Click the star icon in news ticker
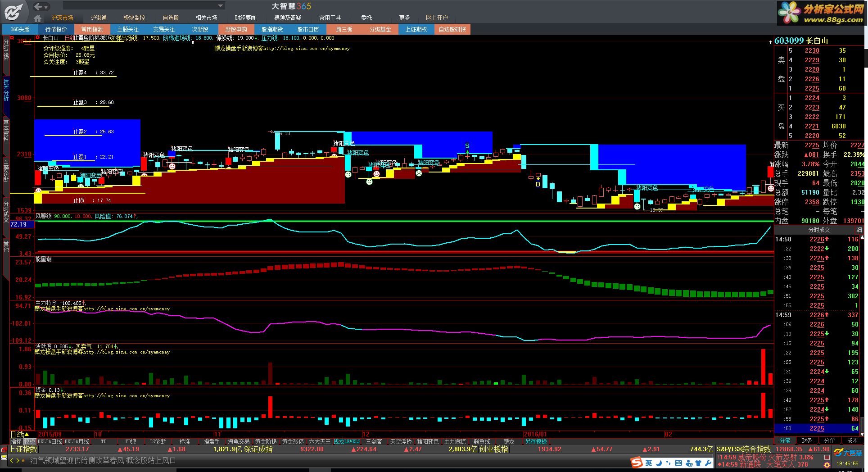The width and height of the screenshot is (868, 472). pos(23,461)
